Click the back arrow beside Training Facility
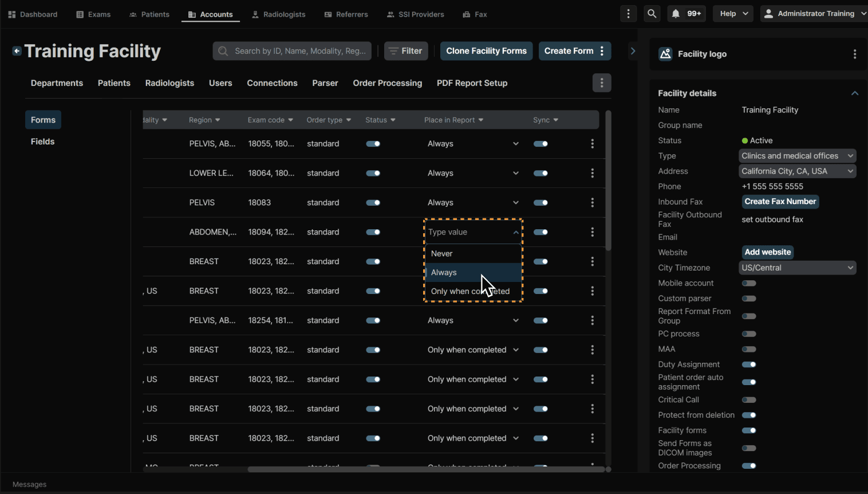Image resolution: width=868 pixels, height=494 pixels. [x=17, y=51]
